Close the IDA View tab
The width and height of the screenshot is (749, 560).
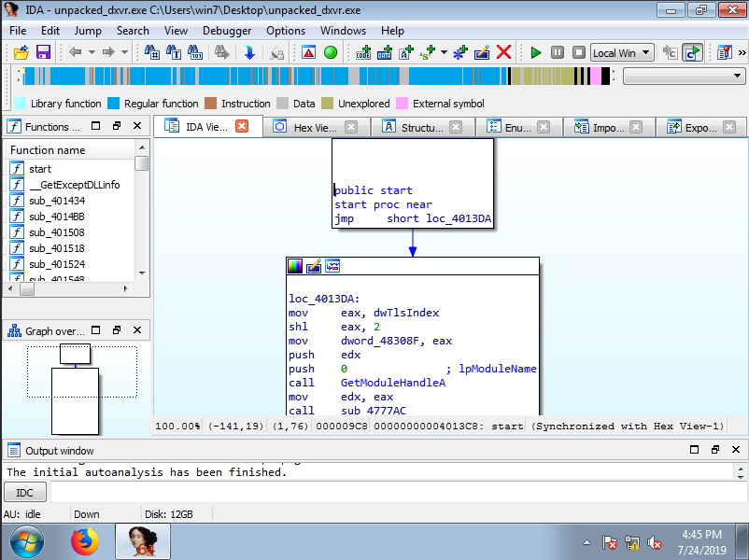point(242,126)
